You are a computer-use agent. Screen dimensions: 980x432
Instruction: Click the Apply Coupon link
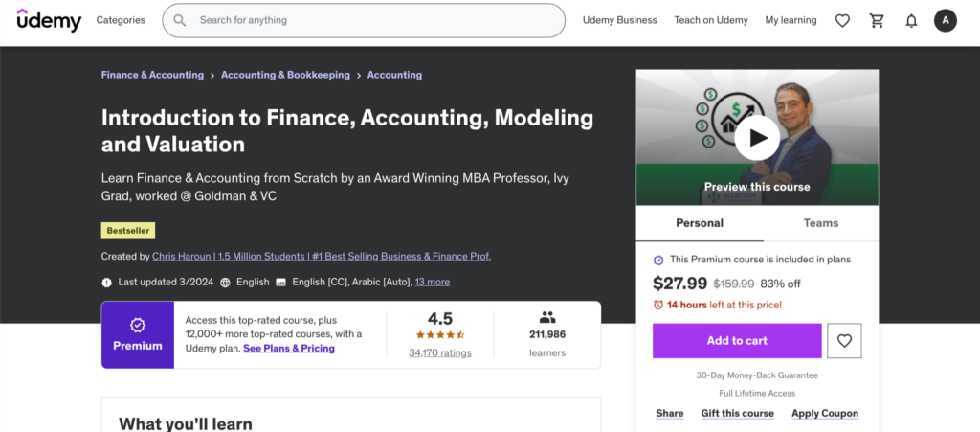click(824, 413)
